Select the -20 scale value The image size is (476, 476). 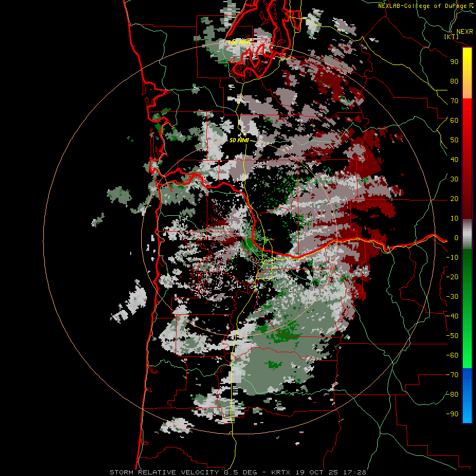coord(452,277)
